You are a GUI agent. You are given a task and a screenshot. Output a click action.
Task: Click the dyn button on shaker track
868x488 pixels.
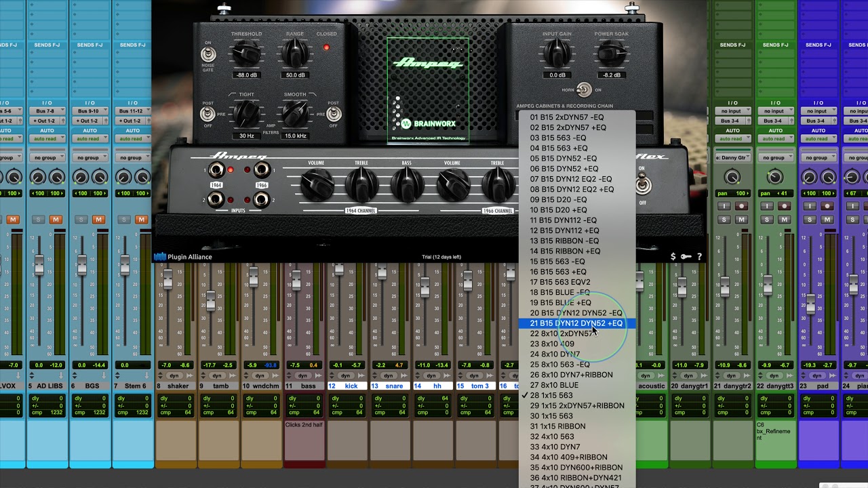click(x=174, y=375)
